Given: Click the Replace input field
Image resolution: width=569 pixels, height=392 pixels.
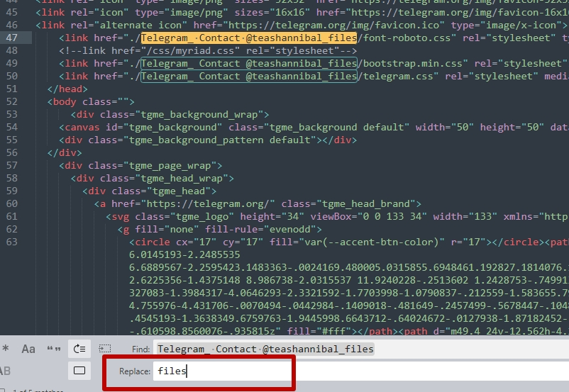Looking at the screenshot, I should 361,371.
